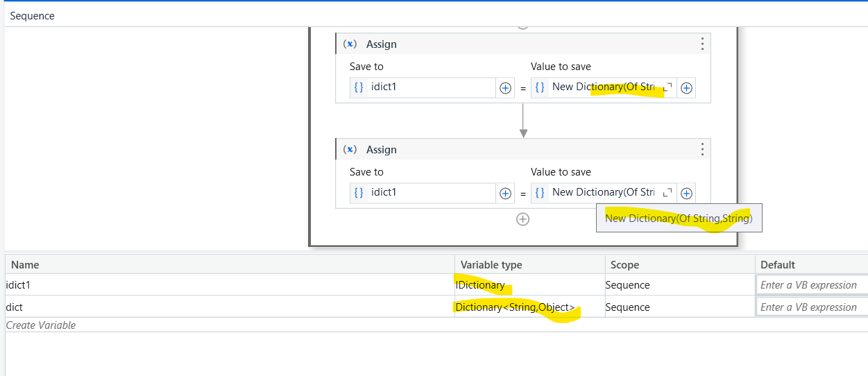The width and height of the screenshot is (868, 376).
Task: Add activity using plus below second Assign
Action: point(523,219)
